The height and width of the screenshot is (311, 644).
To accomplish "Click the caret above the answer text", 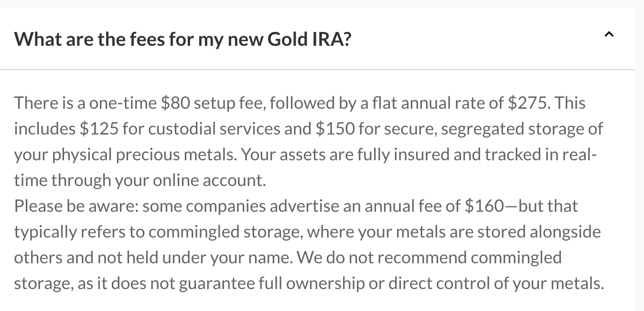I will (x=609, y=34).
